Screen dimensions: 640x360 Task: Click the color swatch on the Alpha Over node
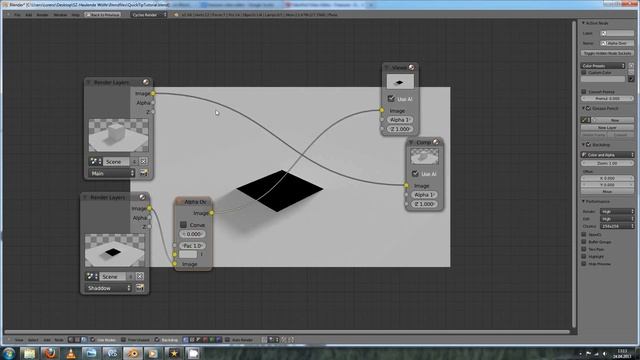[188, 254]
